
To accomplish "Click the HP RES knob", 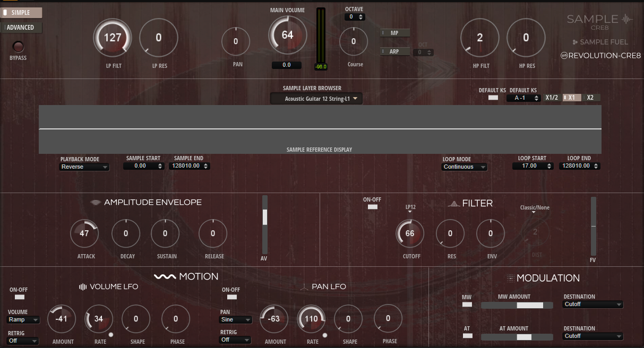I will (x=526, y=38).
